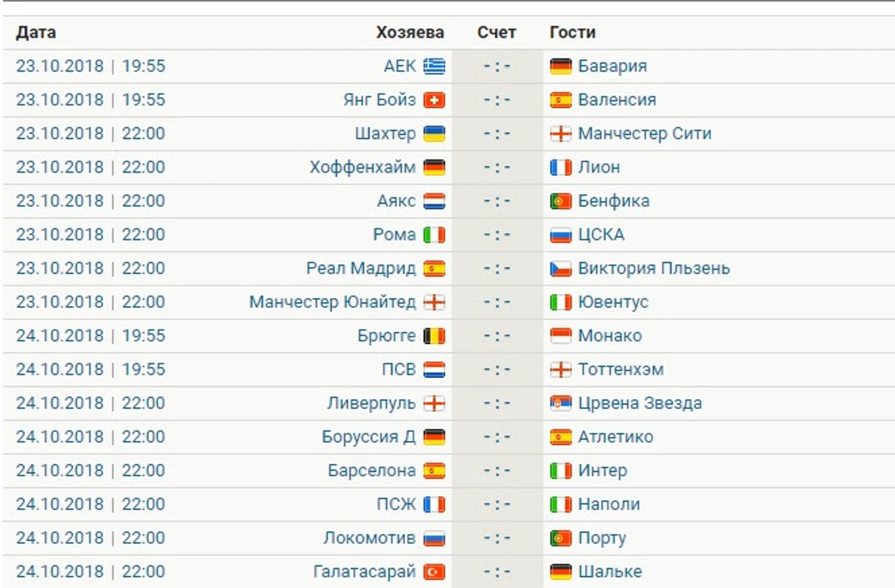Image resolution: width=895 pixels, height=588 pixels.
Task: Click the Greek flag next to АЕК
Action: tap(434, 66)
